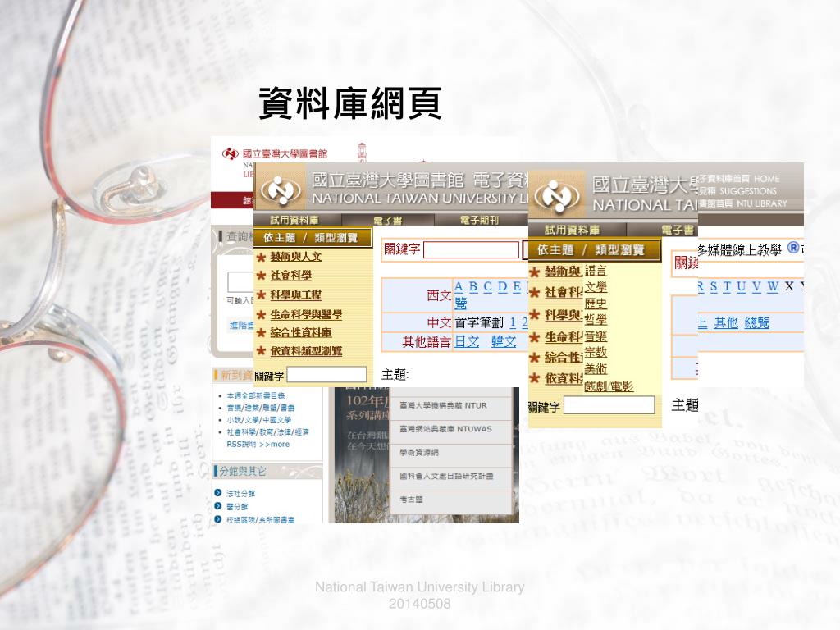
Task: Click the 關鍵字 input below 依資料類型瀏覽
Action: pos(326,374)
